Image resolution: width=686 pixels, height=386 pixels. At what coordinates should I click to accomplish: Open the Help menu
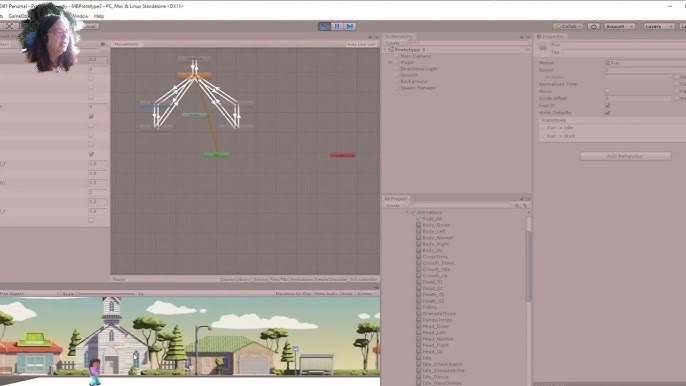pyautogui.click(x=99, y=16)
